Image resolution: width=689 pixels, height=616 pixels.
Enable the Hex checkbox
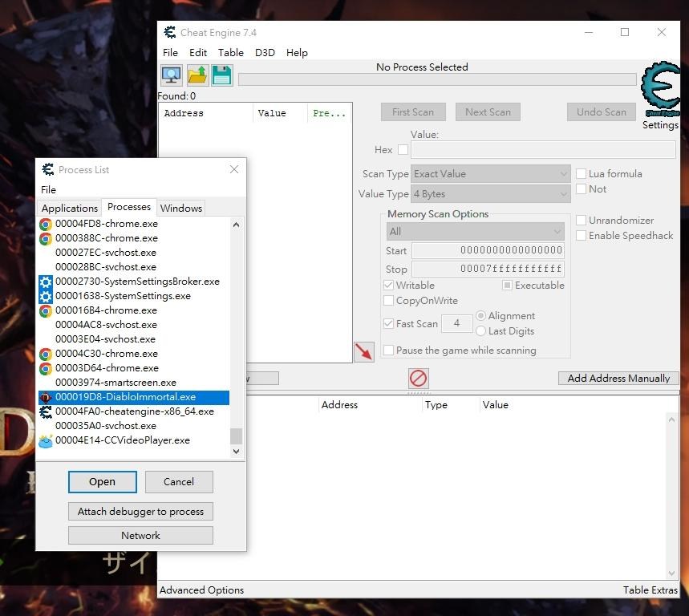coord(403,150)
